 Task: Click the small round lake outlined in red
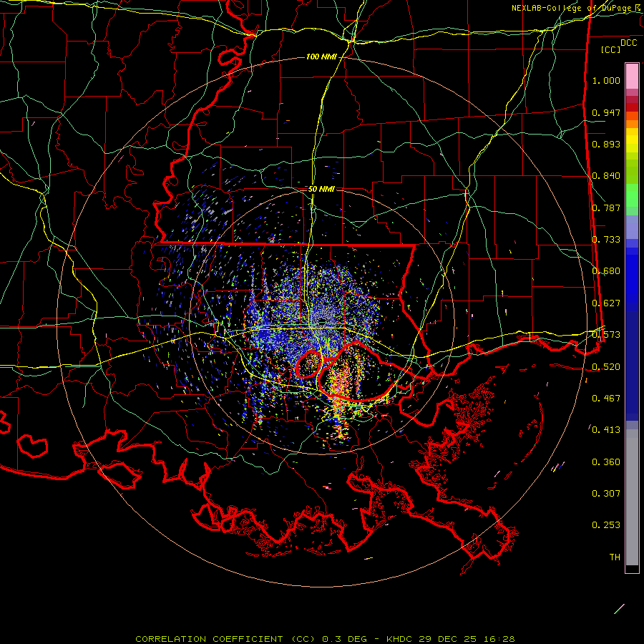click(309, 364)
